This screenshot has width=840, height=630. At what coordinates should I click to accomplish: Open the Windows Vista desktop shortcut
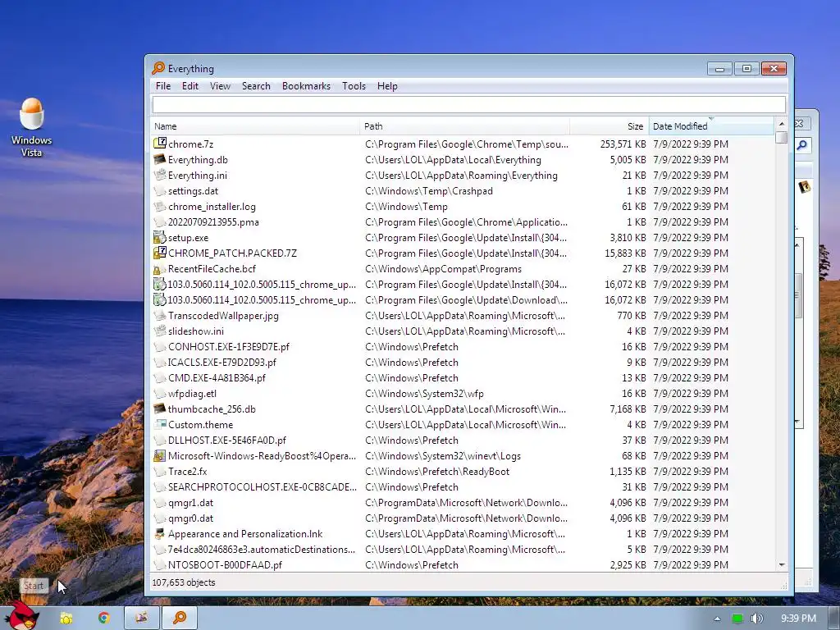[x=32, y=127]
